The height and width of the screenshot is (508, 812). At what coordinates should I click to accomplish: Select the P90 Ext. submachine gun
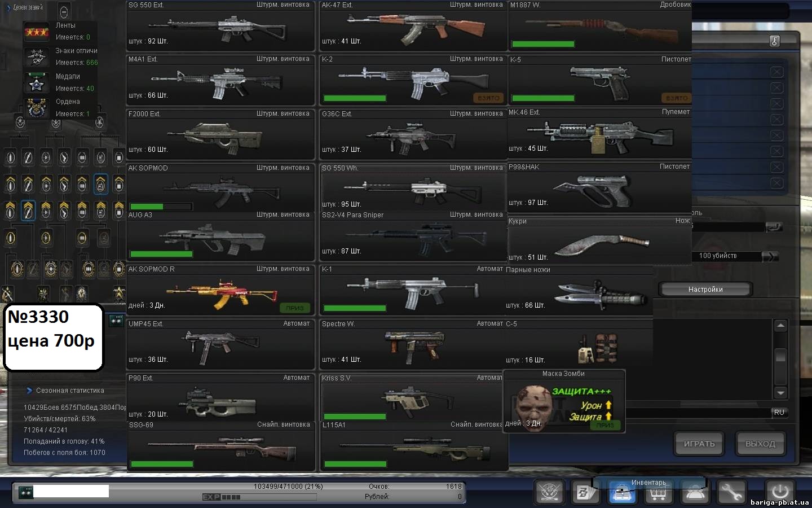[x=220, y=397]
